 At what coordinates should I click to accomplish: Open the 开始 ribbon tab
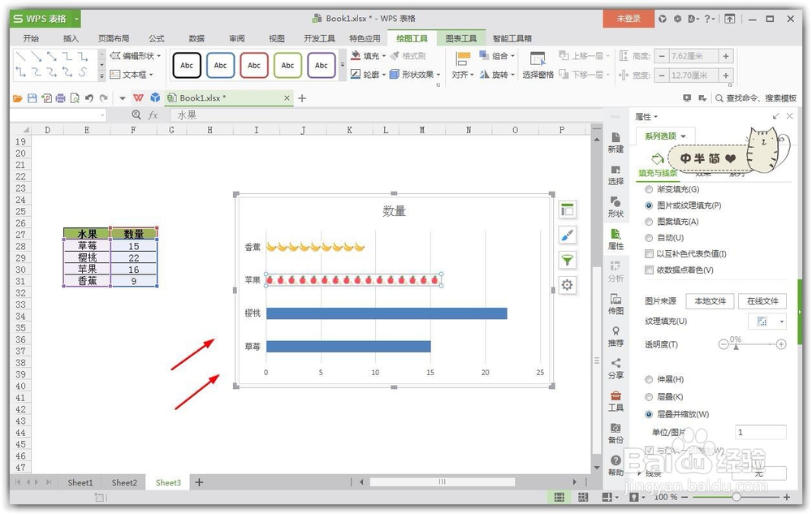31,38
